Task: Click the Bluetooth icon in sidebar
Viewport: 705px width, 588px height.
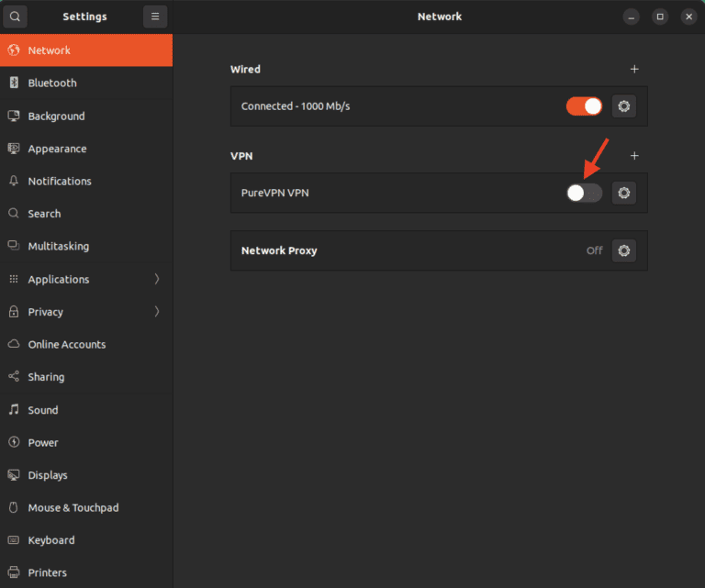Action: pyautogui.click(x=14, y=83)
